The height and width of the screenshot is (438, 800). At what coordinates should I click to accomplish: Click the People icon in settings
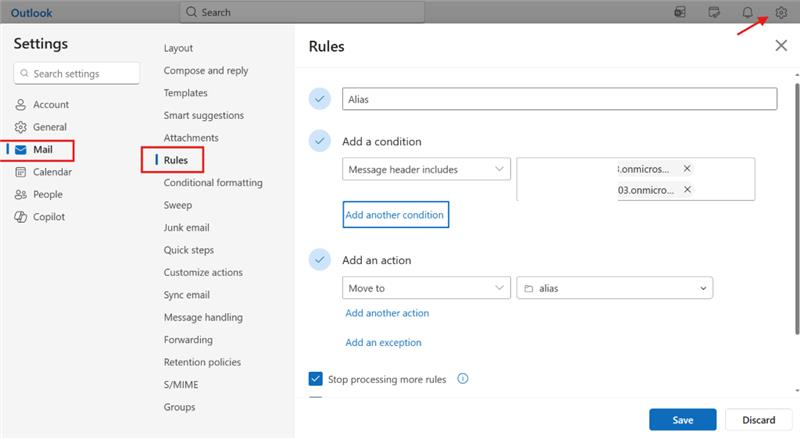20,194
